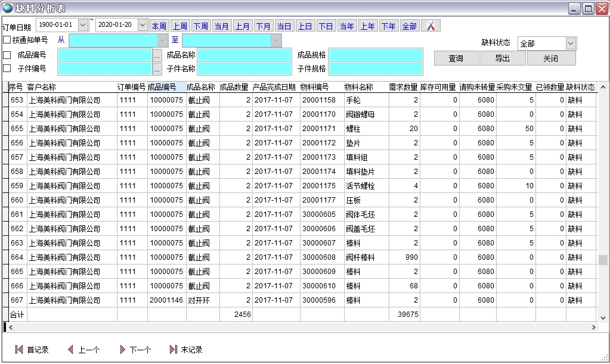610x364 pixels.
Task: Go to first record (首记录)
Action: (x=32, y=350)
